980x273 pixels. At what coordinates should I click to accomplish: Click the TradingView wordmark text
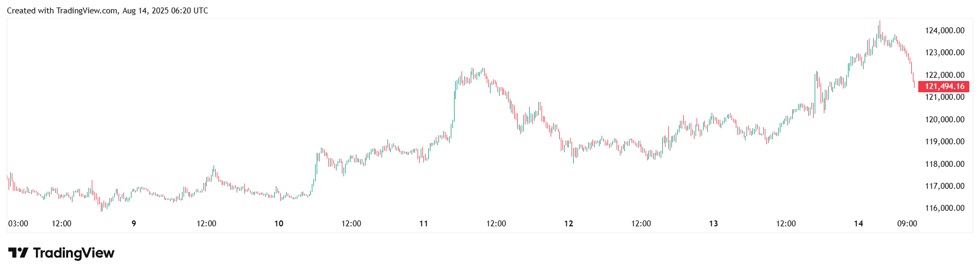[x=74, y=253]
